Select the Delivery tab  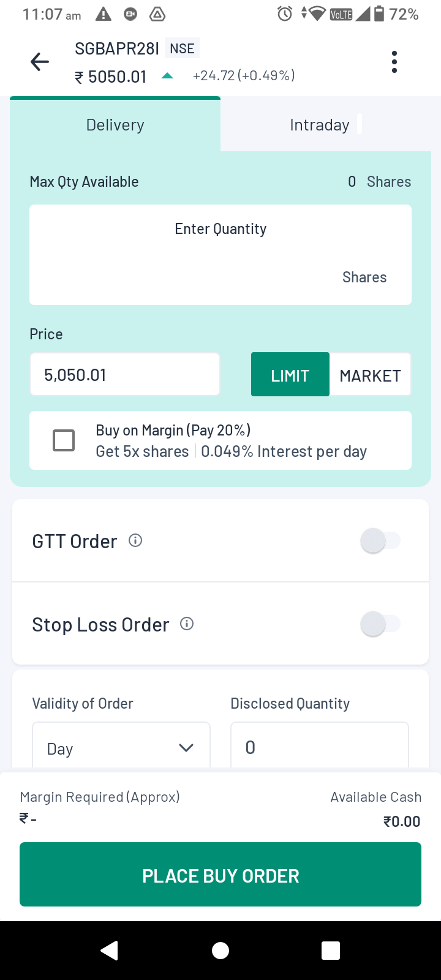click(115, 125)
